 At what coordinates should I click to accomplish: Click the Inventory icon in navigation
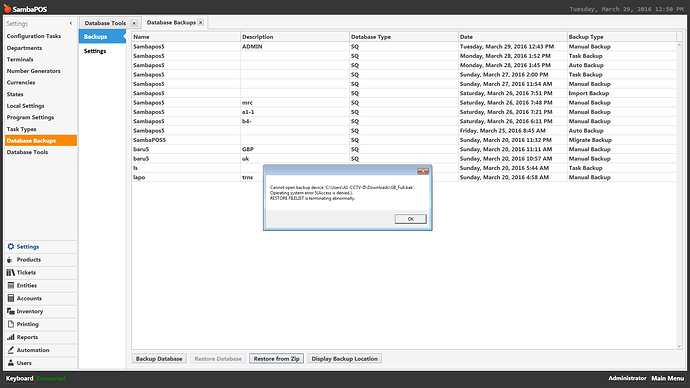[11, 311]
